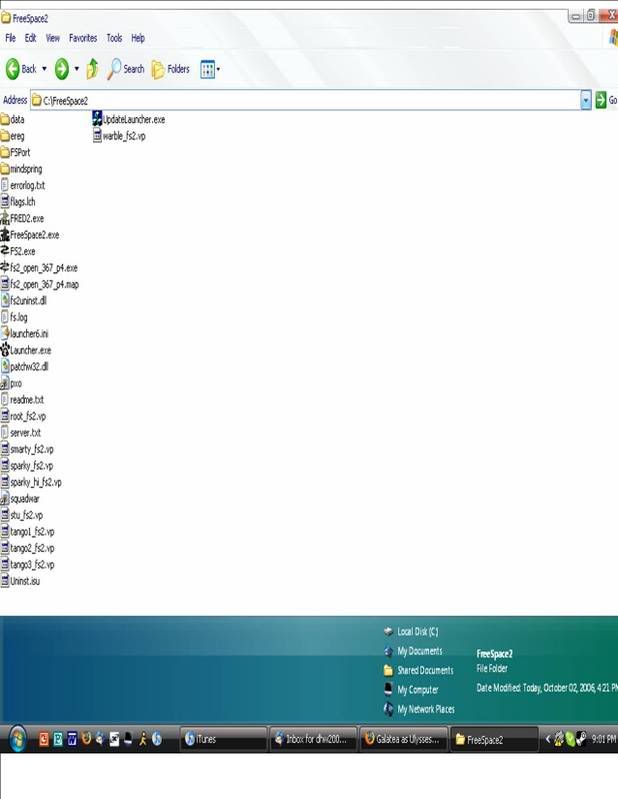Viewport: 618px width, 799px height.
Task: Open Local Disk (C:) link
Action: (x=411, y=631)
